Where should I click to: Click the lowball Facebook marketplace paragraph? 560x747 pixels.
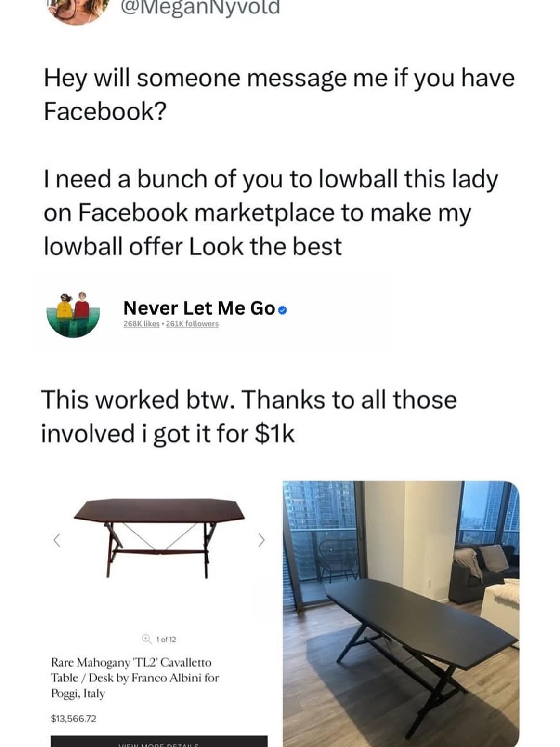[271, 213]
